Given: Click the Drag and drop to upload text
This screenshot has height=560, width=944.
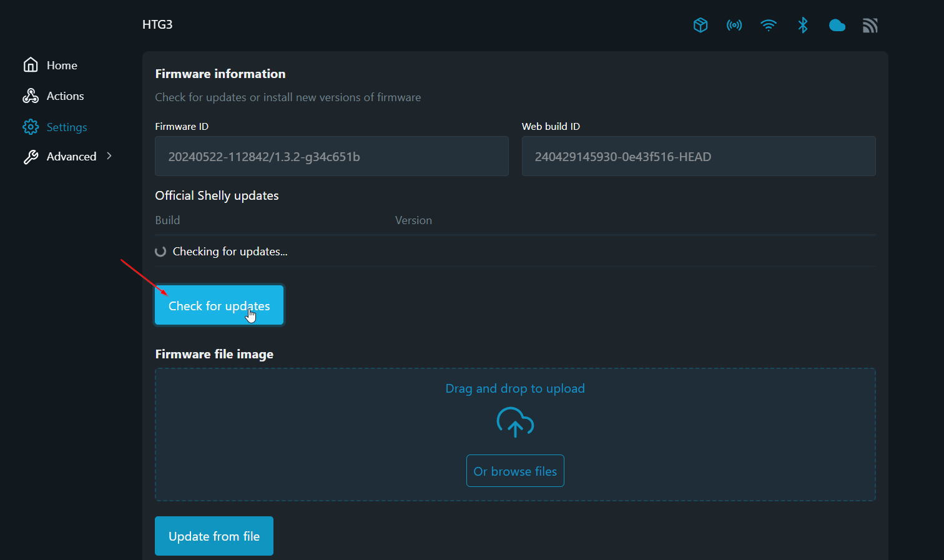Looking at the screenshot, I should click(x=515, y=388).
